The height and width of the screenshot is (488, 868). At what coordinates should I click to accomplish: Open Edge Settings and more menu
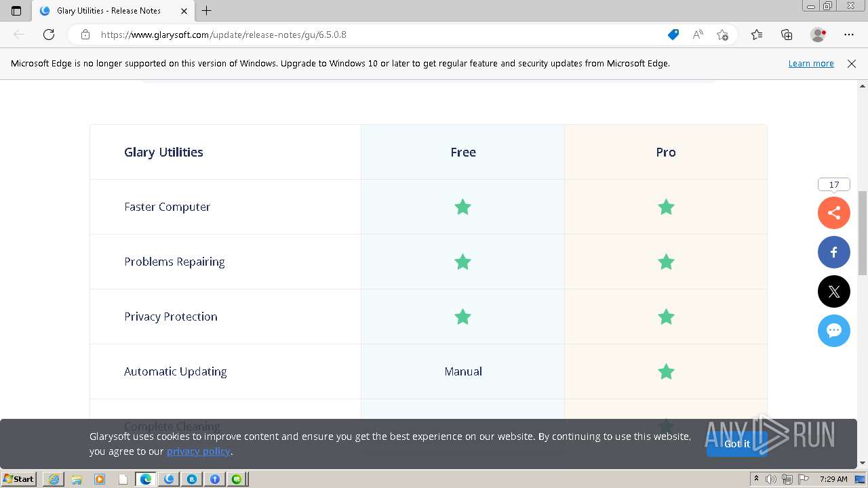click(849, 35)
